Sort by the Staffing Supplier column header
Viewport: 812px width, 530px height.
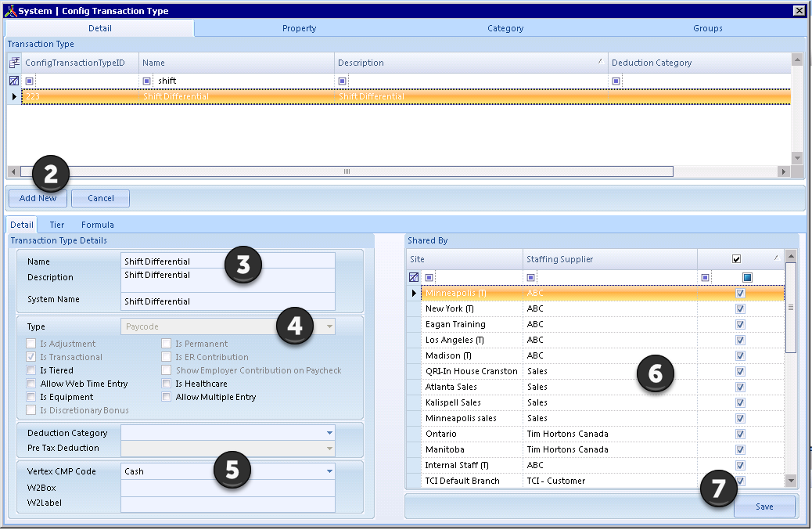(610, 259)
